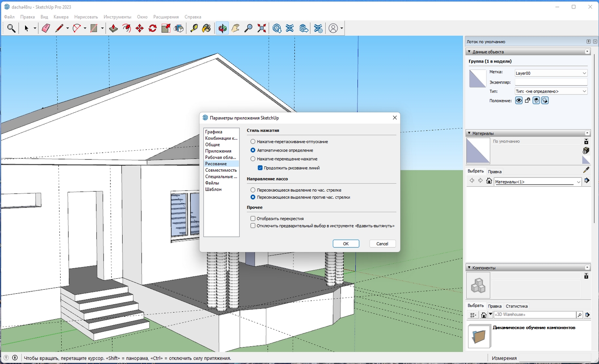The image size is (599, 364).
Task: Open the Камера menu
Action: point(61,17)
